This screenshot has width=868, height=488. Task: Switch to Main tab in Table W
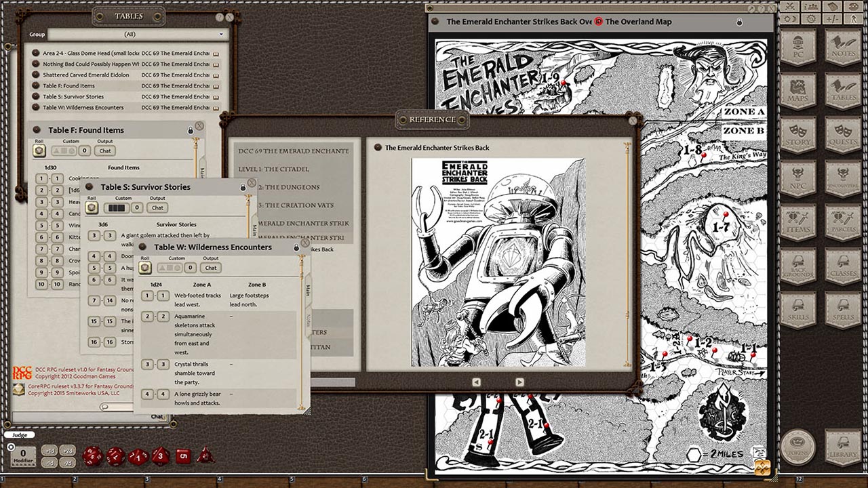(307, 290)
